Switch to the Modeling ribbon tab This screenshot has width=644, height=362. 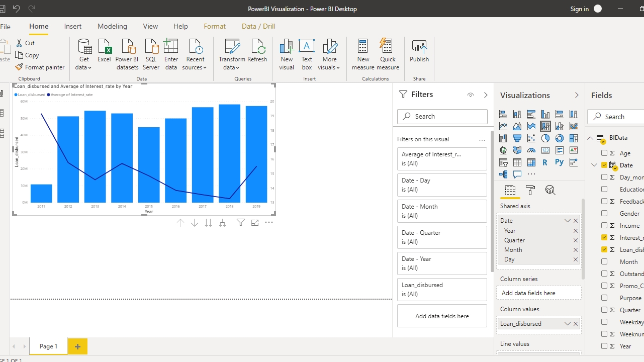tap(112, 26)
